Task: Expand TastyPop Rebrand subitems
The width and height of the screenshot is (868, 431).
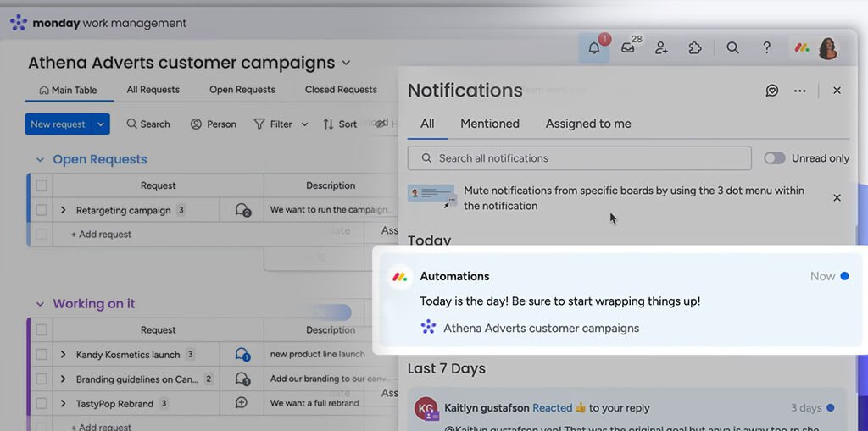Action: click(x=63, y=403)
